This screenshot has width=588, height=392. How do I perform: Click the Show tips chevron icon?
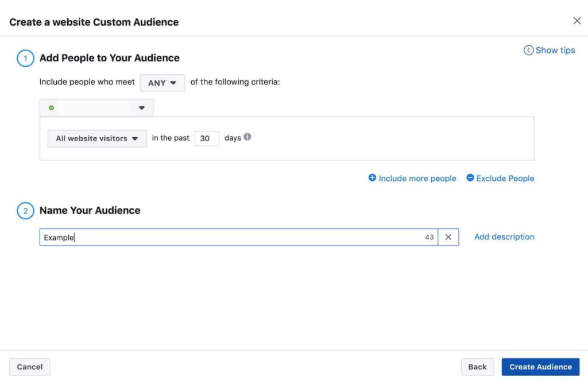point(528,51)
